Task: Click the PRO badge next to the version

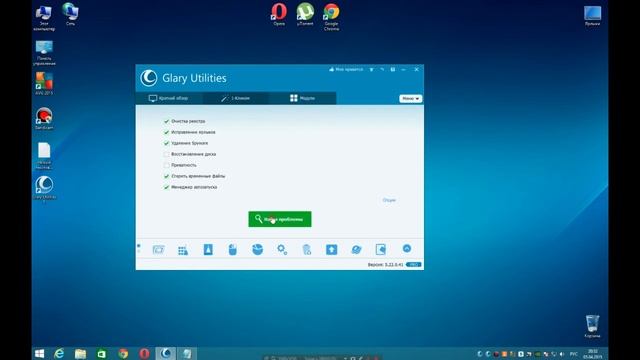Action: (x=414, y=265)
